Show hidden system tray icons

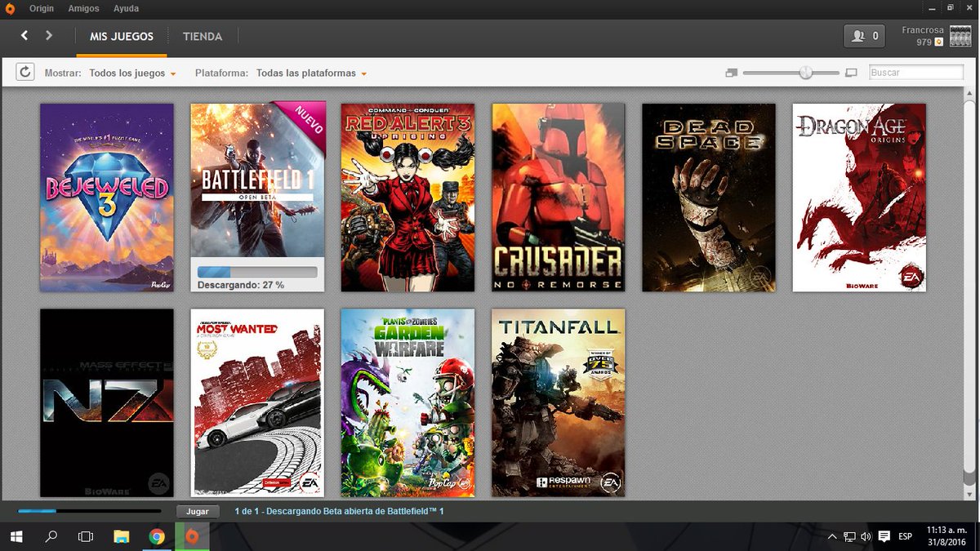(832, 536)
